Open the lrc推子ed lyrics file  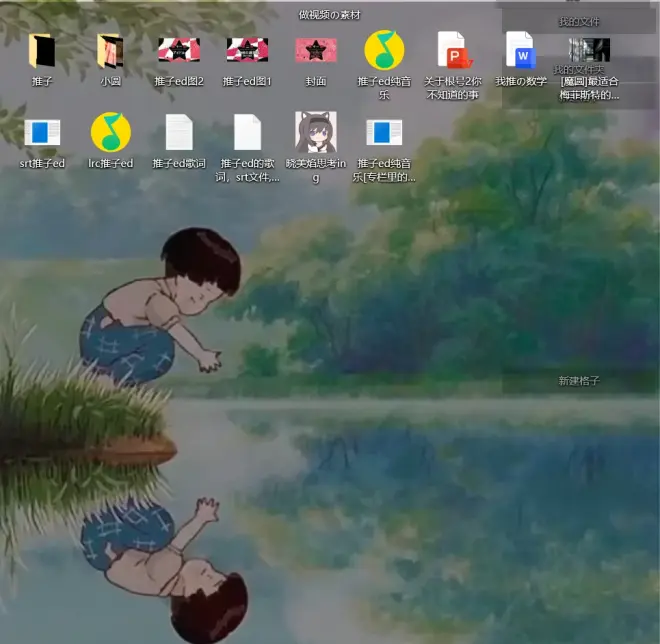pyautogui.click(x=110, y=132)
